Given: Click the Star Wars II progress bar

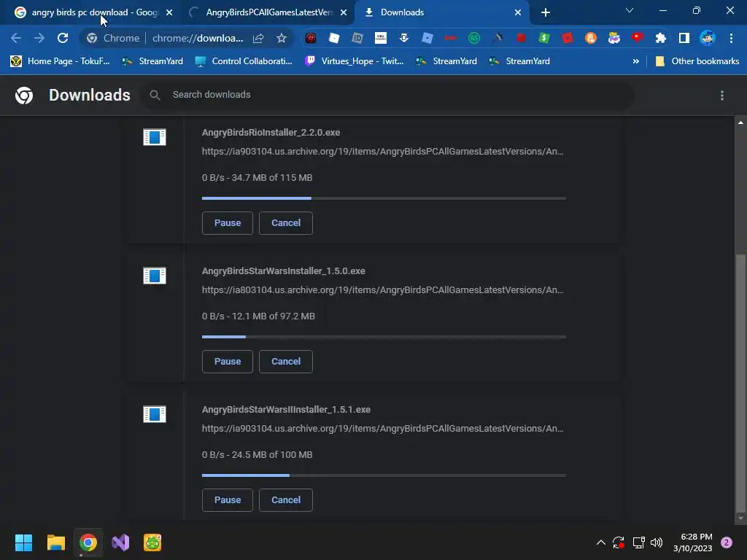Looking at the screenshot, I should [384, 475].
